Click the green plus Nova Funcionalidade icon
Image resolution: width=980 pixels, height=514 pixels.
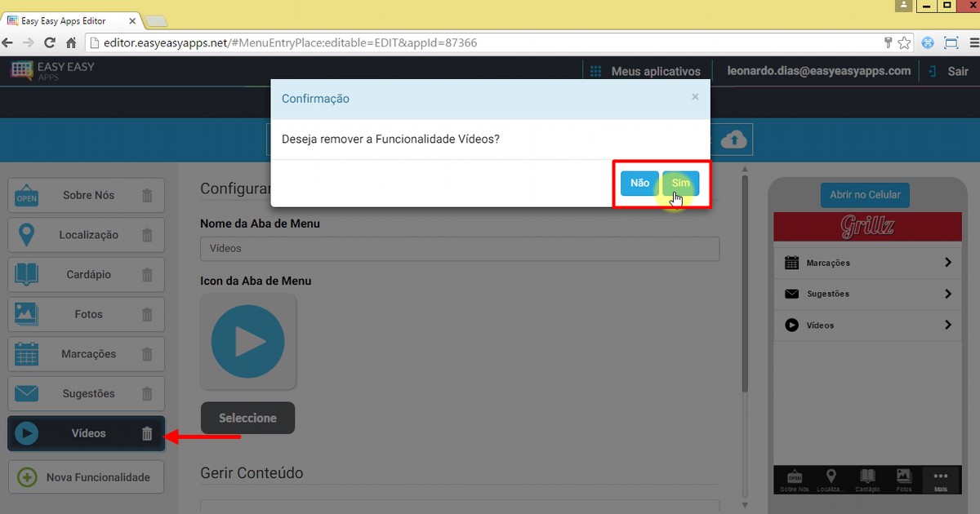[27, 477]
